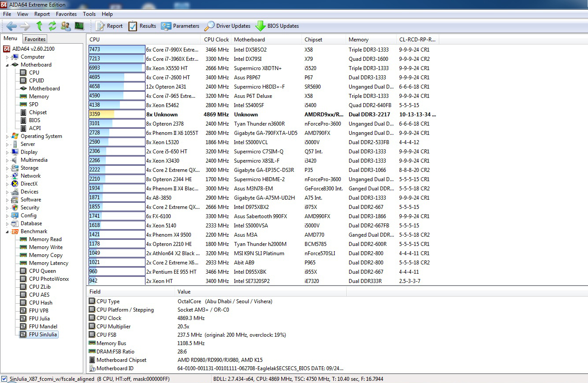The height and width of the screenshot is (383, 588).
Task: Click the Forward arrow toolbar icon
Action: pos(25,26)
